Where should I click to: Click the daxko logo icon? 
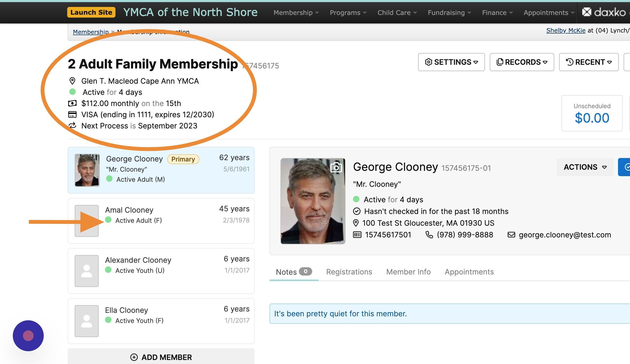tap(587, 12)
